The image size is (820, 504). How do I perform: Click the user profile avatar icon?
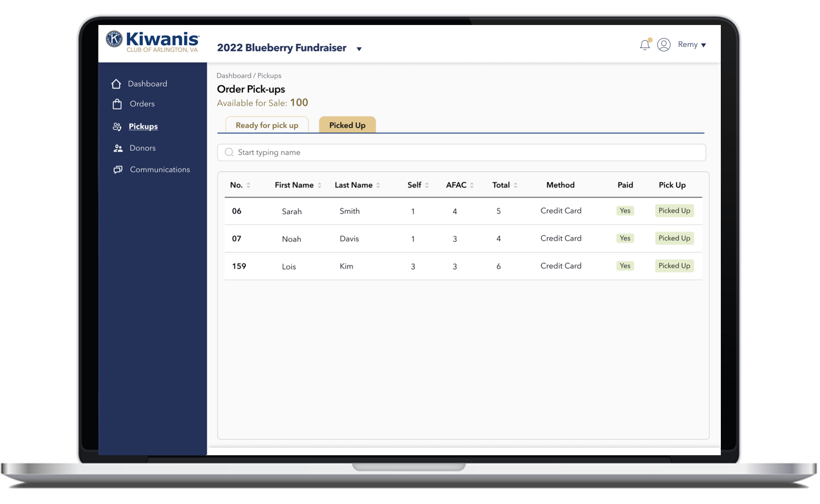tap(664, 45)
